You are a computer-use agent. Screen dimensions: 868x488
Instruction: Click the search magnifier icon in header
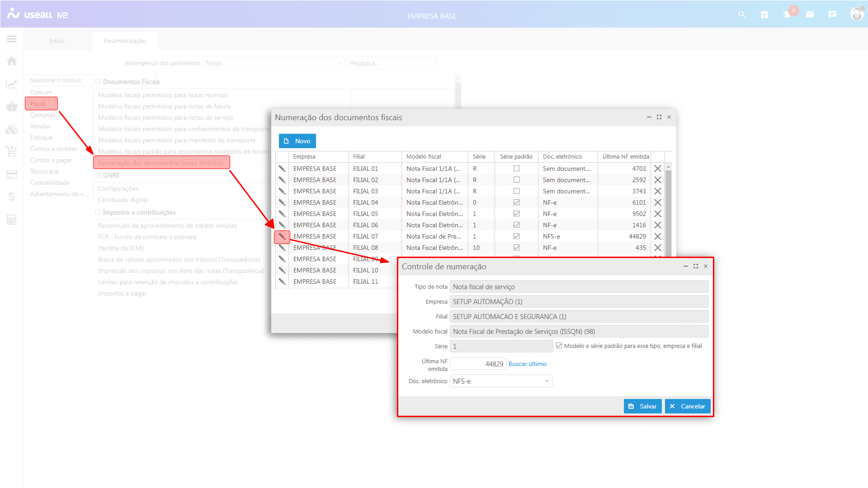coord(741,14)
